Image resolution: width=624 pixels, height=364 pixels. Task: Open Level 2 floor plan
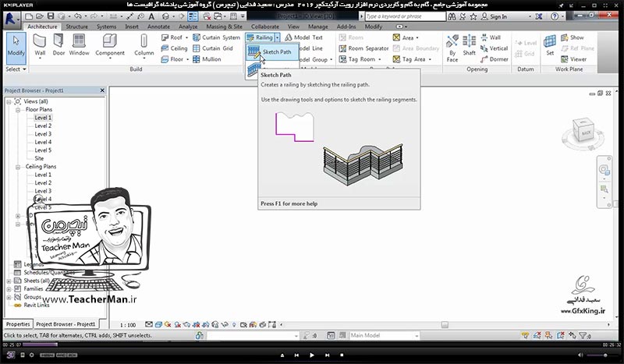(43, 125)
